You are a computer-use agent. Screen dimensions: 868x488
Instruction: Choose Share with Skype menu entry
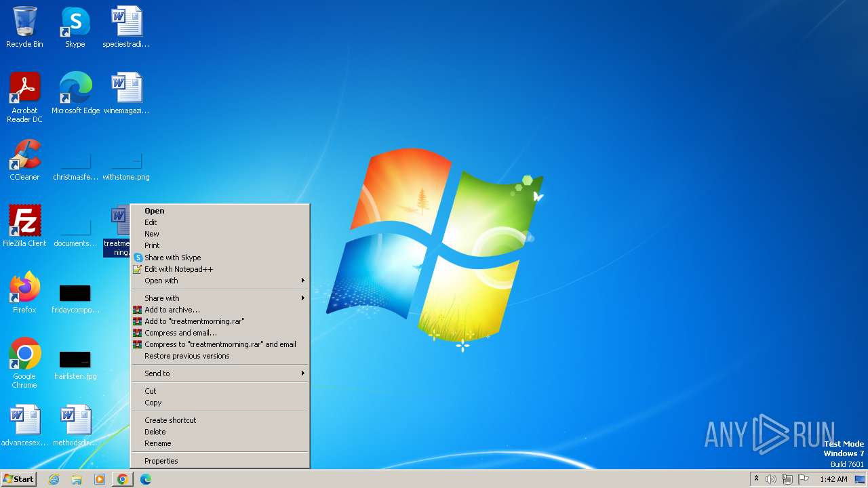pyautogui.click(x=220, y=258)
